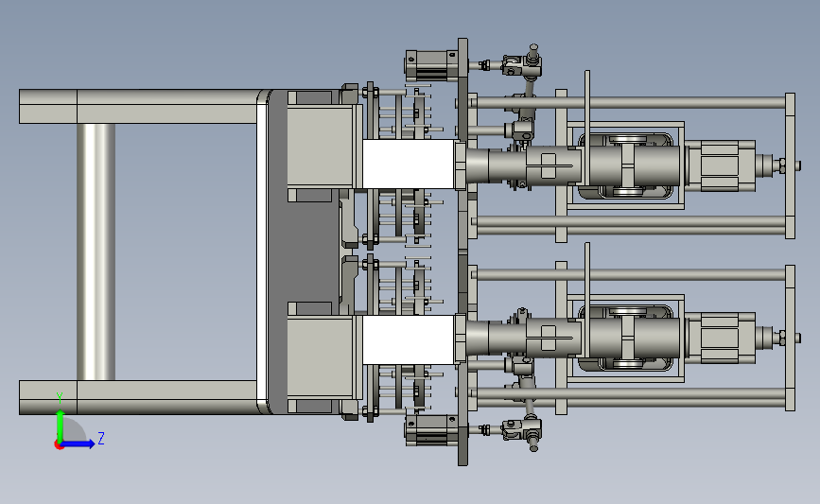Select the dark gray vertical plate behind the frame

tap(304, 252)
